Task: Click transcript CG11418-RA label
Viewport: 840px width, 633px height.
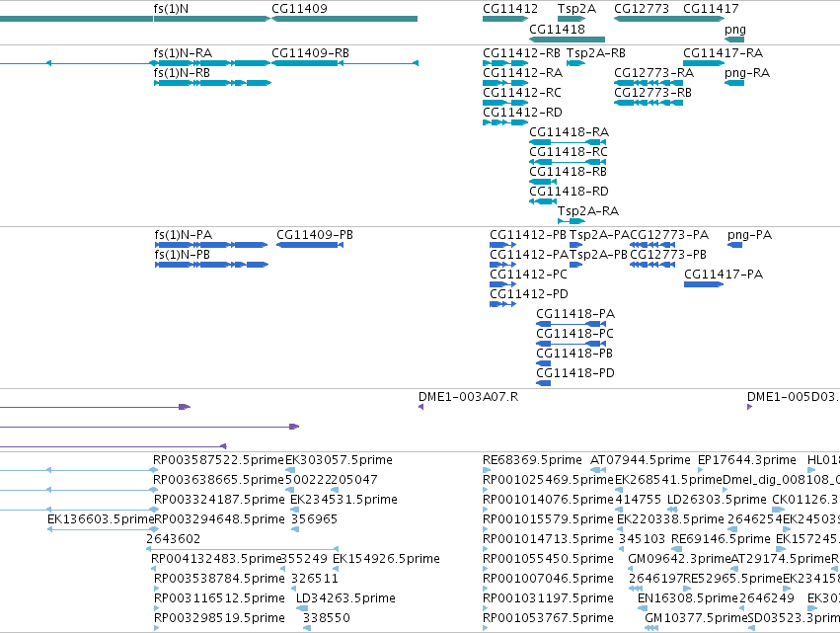Action: [x=569, y=132]
